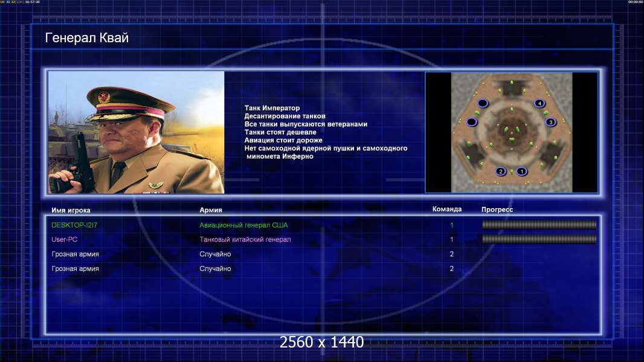Click the 'Имя игрока' column header

(x=71, y=211)
